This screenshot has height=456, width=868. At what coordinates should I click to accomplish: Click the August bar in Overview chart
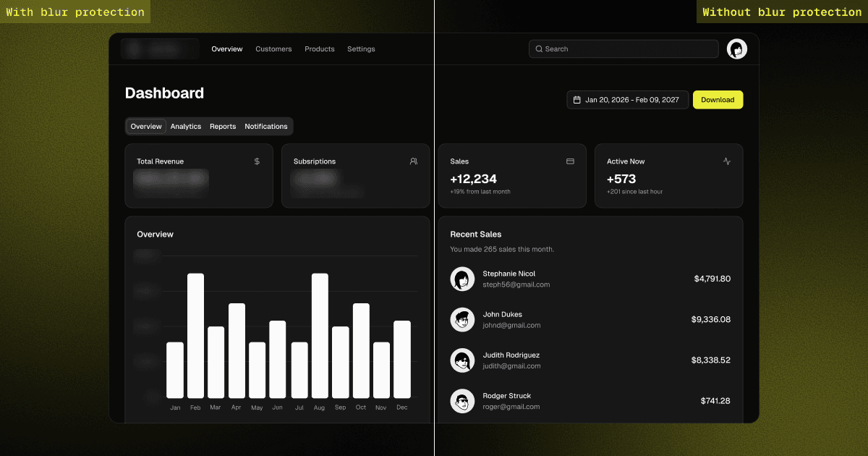tap(320, 336)
